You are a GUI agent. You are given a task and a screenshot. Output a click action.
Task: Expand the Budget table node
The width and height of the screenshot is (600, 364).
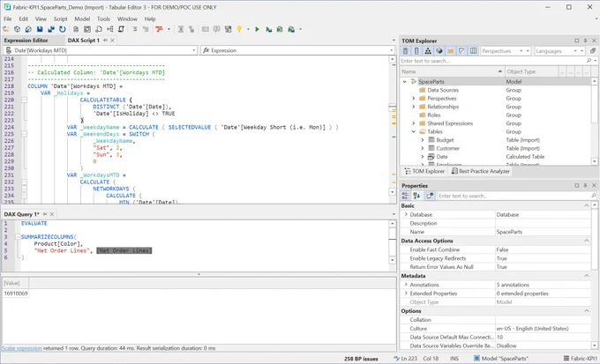point(423,140)
